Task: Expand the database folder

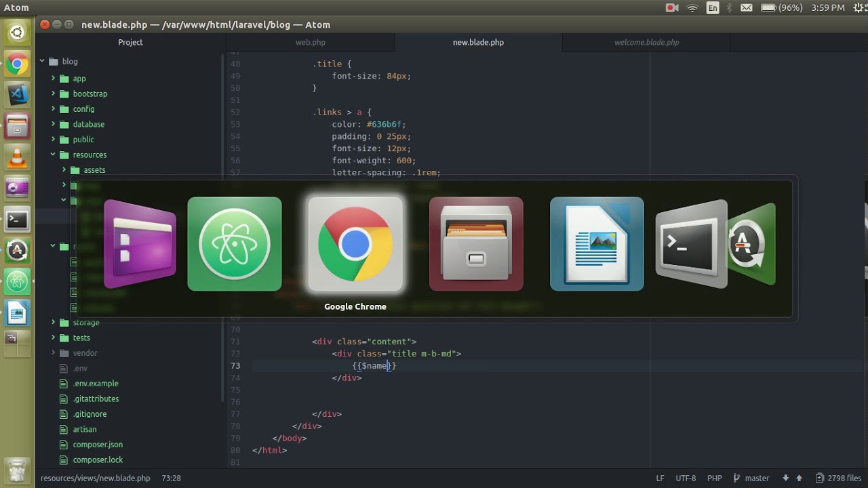Action: tap(53, 124)
